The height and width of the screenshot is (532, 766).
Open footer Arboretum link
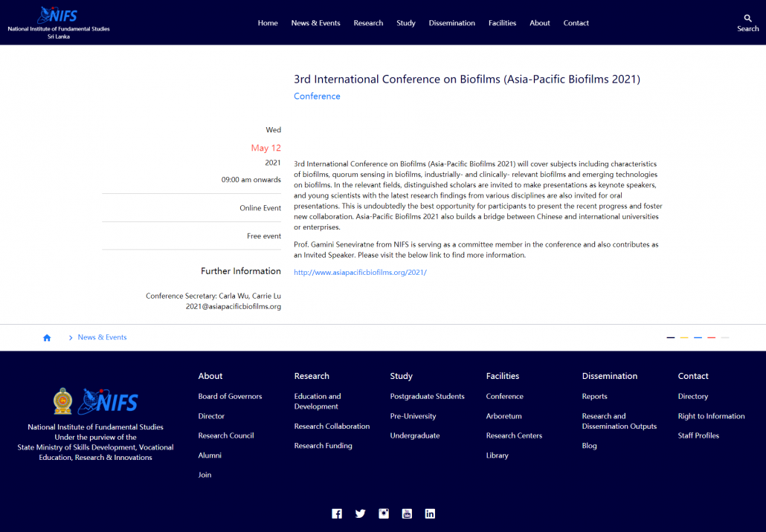pos(503,416)
